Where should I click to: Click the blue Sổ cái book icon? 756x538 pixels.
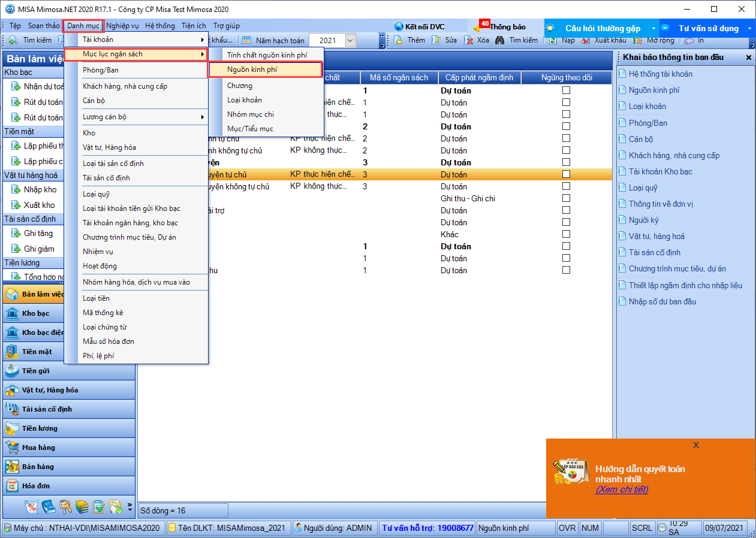click(x=49, y=506)
